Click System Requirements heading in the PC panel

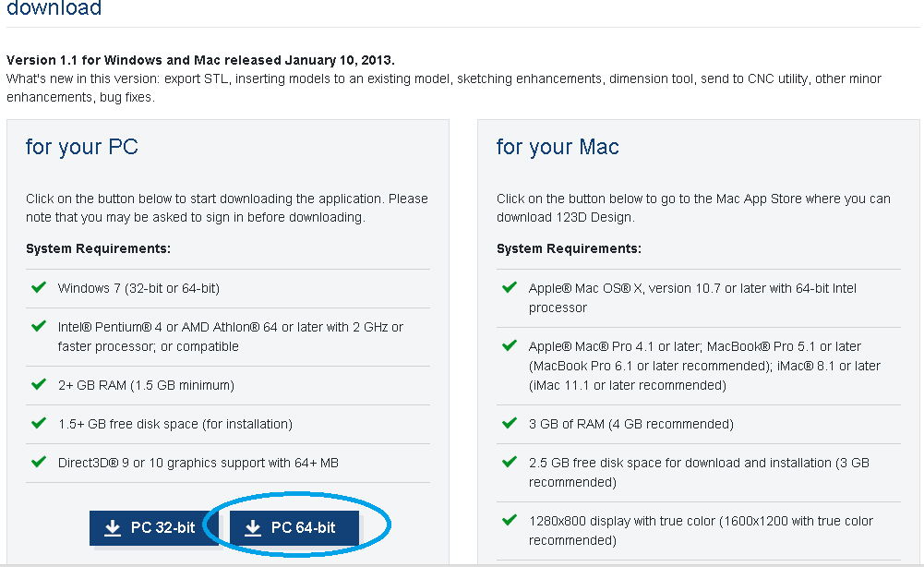click(x=98, y=248)
